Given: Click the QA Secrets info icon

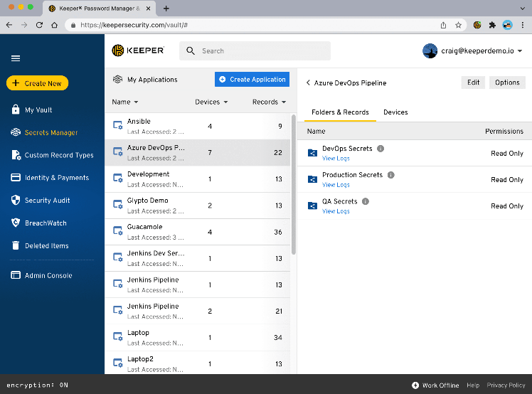Looking at the screenshot, I should point(366,201).
